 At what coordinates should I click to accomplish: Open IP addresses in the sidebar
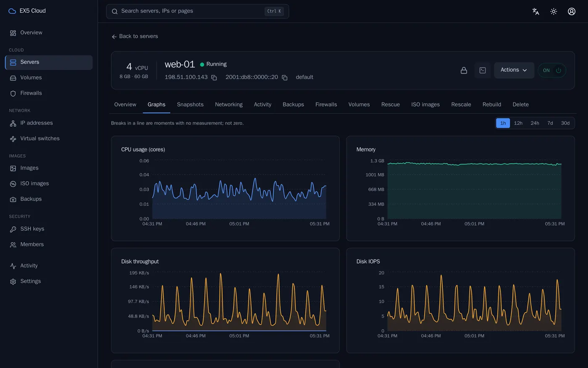point(49,123)
